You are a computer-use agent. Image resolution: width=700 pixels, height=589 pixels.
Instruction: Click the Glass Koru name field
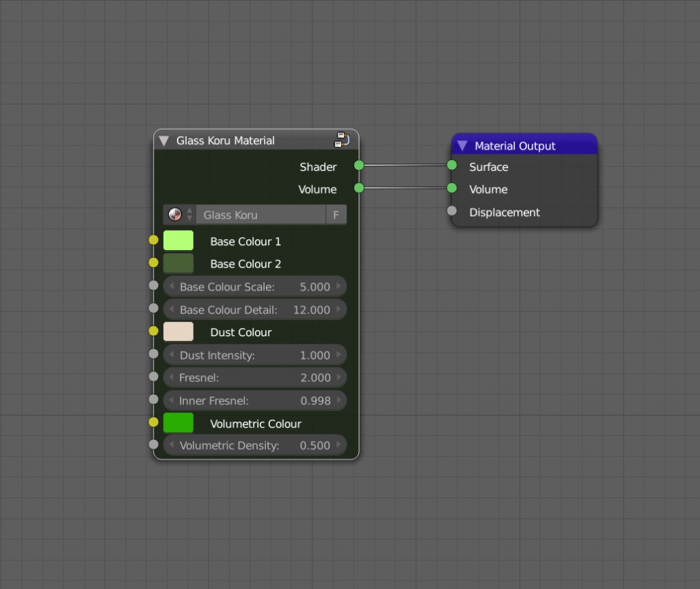[260, 214]
